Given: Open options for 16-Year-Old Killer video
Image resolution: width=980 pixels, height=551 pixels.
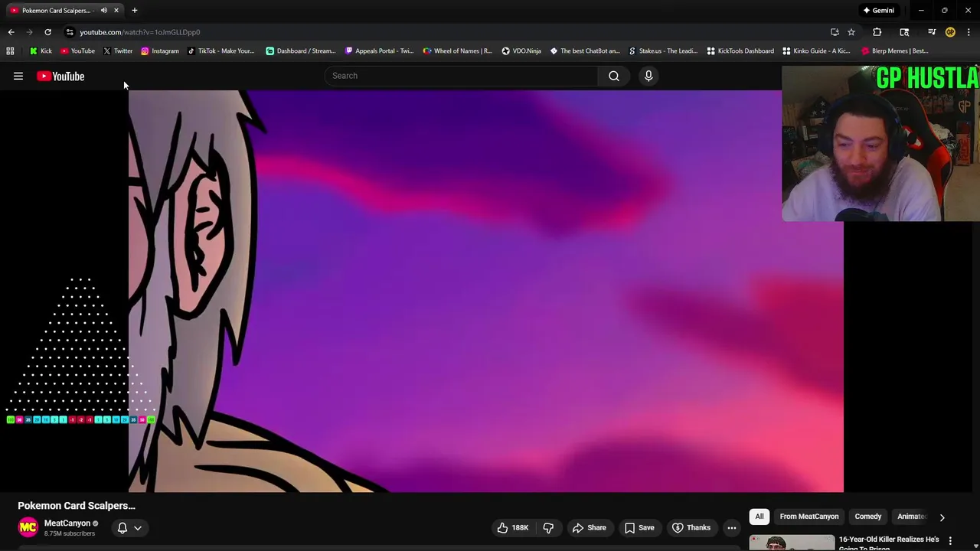Looking at the screenshot, I should click(x=950, y=541).
